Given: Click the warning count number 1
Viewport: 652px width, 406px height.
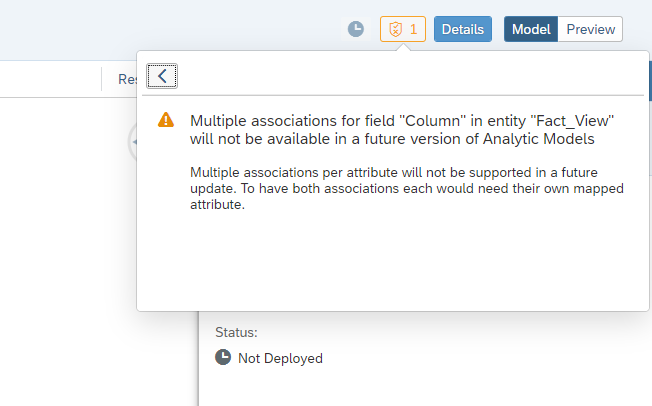Looking at the screenshot, I should [x=413, y=29].
